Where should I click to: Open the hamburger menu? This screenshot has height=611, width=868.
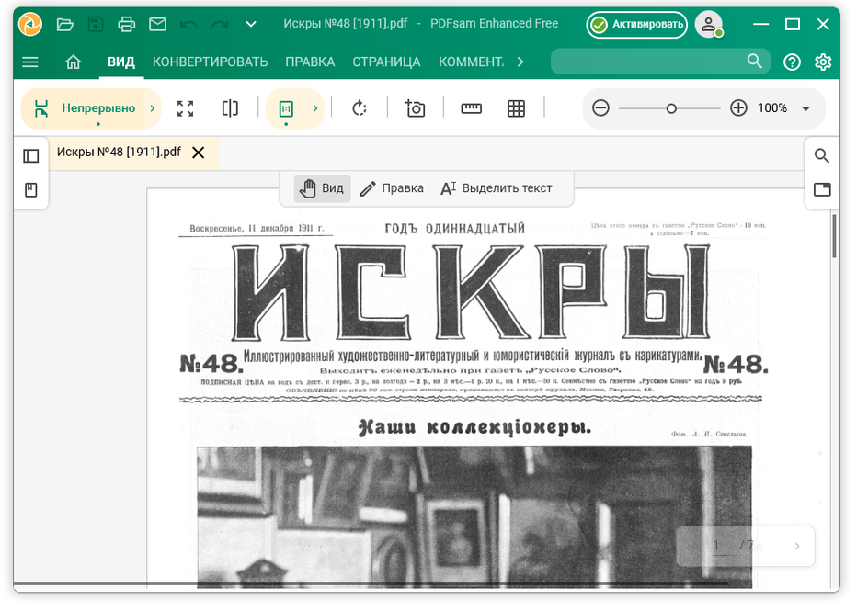click(x=30, y=62)
